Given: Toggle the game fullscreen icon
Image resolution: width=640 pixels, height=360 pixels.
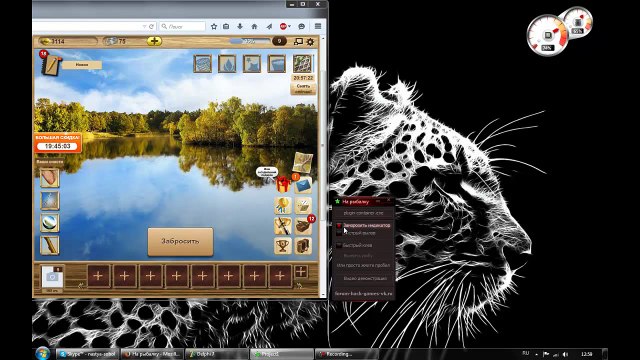Looking at the screenshot, I should coord(298,42).
